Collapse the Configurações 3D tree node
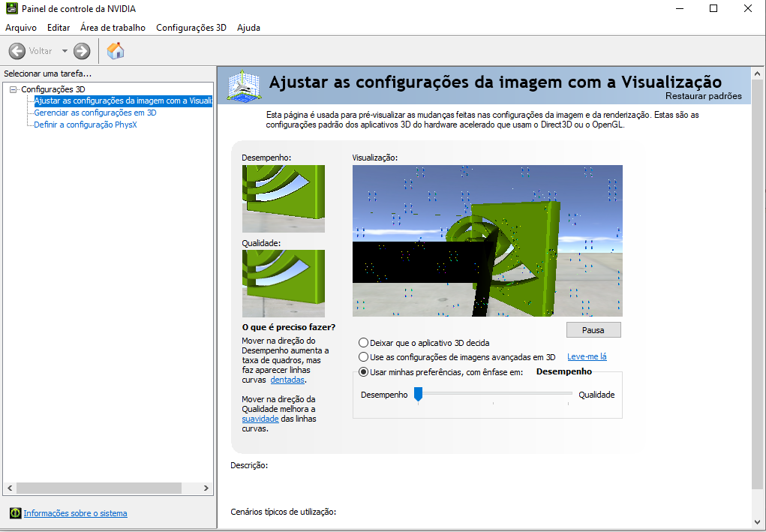This screenshot has height=532, width=766. click(x=14, y=89)
